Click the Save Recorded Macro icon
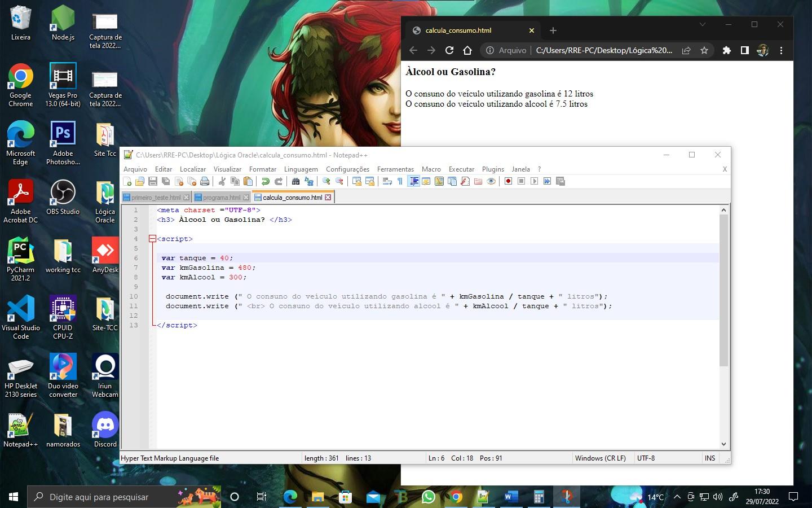The height and width of the screenshot is (508, 812). point(560,181)
